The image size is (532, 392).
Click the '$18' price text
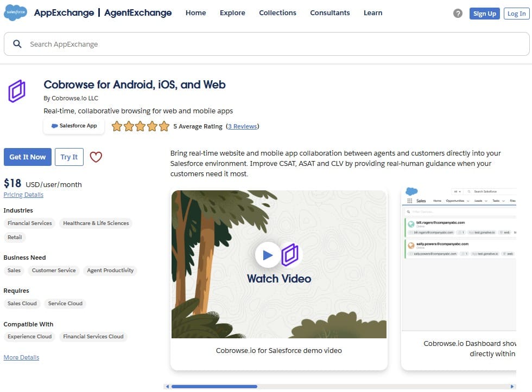click(x=12, y=183)
